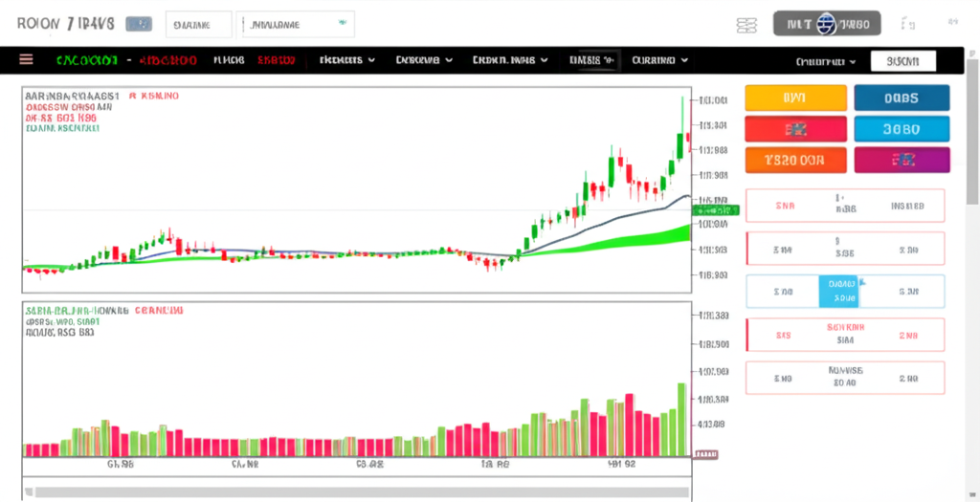This screenshot has width=980, height=502.
Task: Click the first text field in the top bar
Action: [198, 24]
